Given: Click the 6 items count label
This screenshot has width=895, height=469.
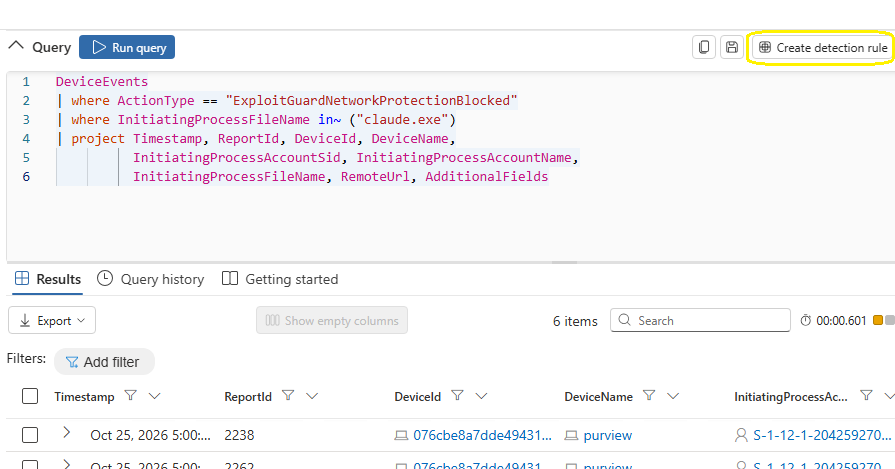Looking at the screenshot, I should [x=575, y=321].
